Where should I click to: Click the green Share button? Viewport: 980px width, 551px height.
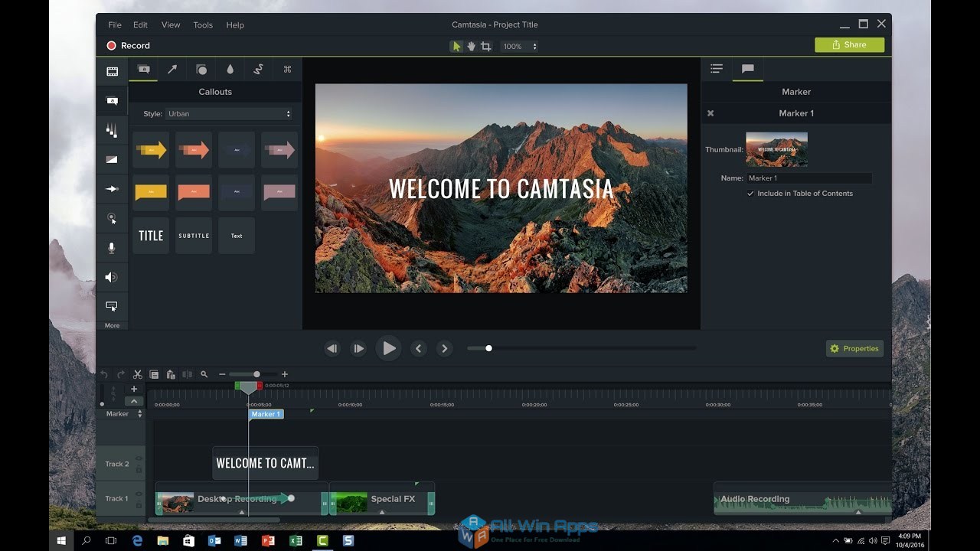coord(849,44)
